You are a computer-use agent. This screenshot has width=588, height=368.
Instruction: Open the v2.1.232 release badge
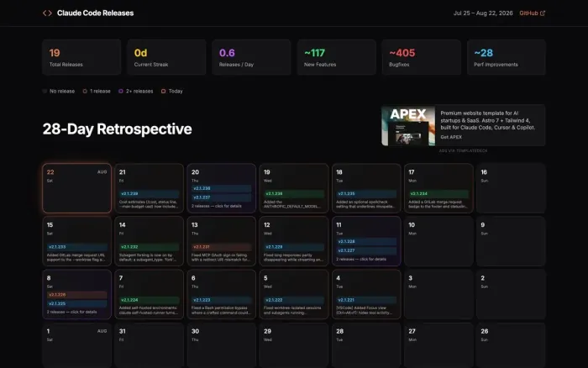150,247
